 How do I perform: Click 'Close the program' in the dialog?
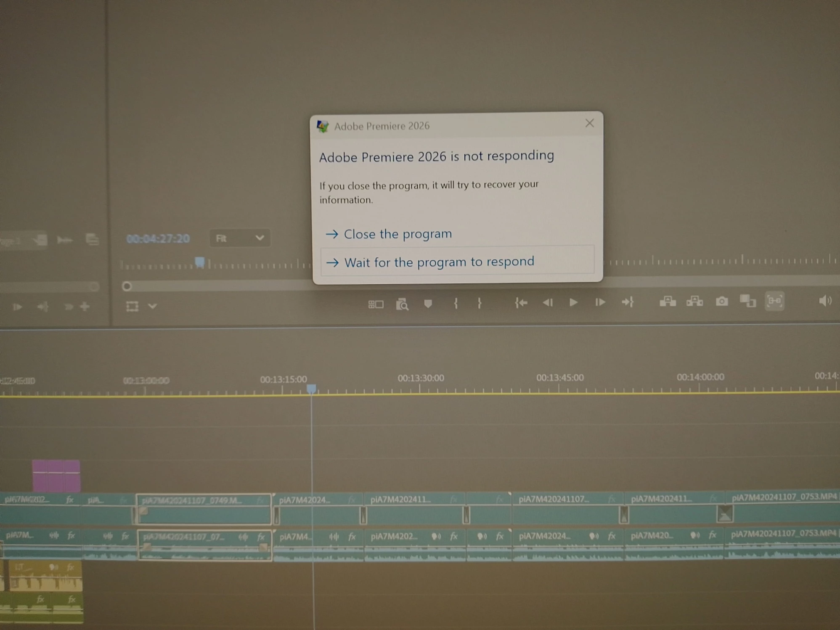point(397,234)
